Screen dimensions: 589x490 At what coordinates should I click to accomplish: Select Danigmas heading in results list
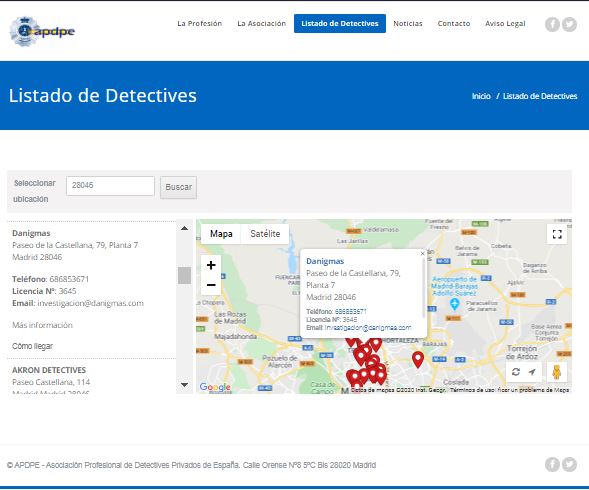point(31,233)
